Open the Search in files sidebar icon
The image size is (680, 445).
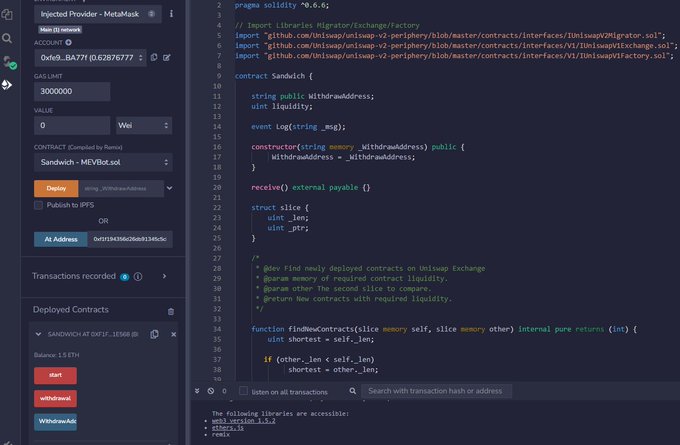pos(7,38)
